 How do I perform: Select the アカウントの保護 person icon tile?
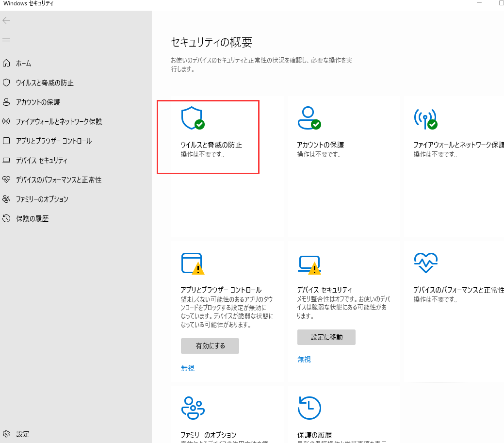[309, 117]
